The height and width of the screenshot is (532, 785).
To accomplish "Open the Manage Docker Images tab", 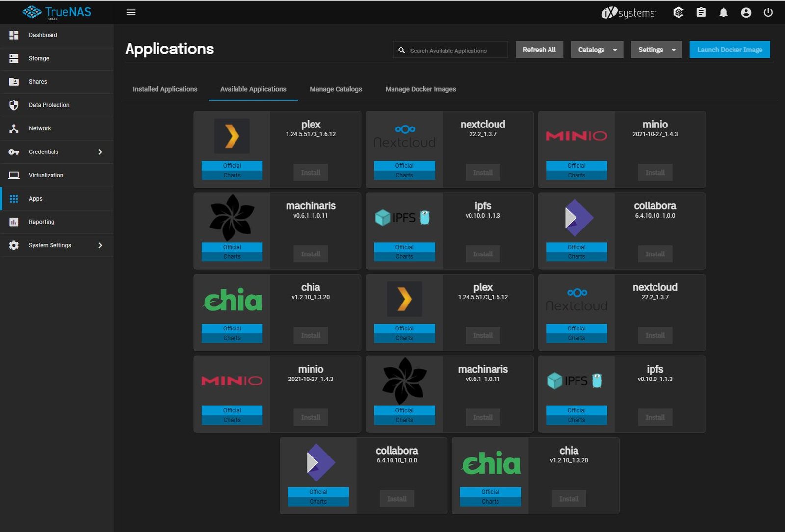I will (420, 89).
